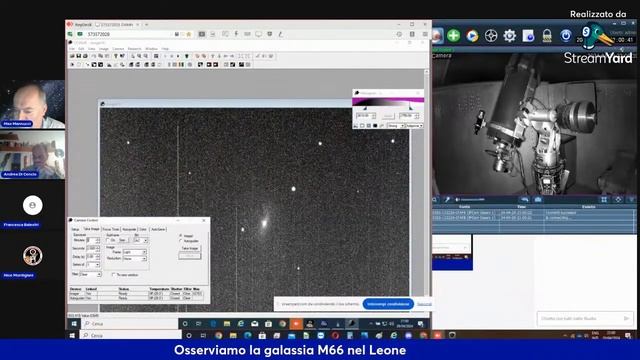Click Max Mannucci video thumbnail
The image size is (640, 360).
pos(33,104)
